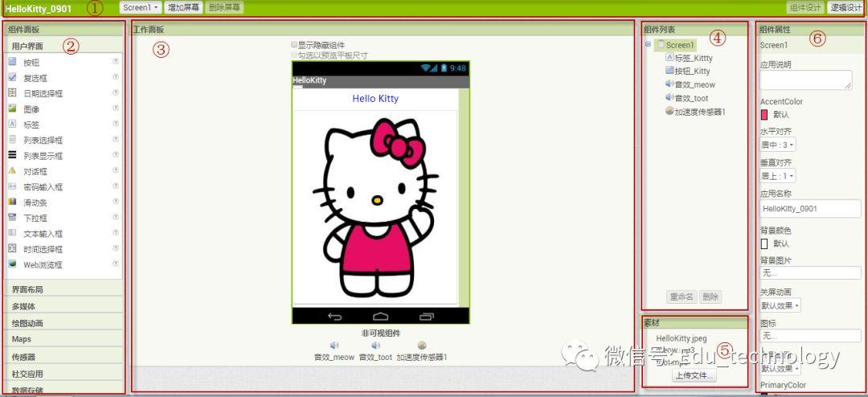Pick the 时间选择框 component icon
Image resolution: width=868 pixels, height=397 pixels.
(x=12, y=248)
